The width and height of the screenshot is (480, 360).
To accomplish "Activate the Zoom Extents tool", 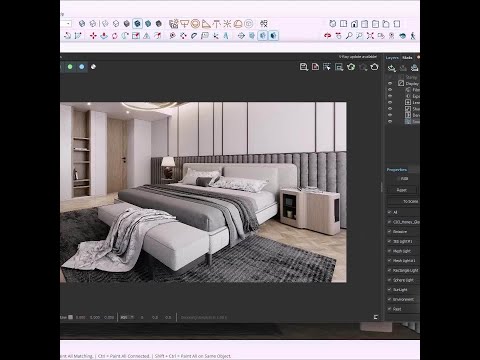I will (370, 36).
